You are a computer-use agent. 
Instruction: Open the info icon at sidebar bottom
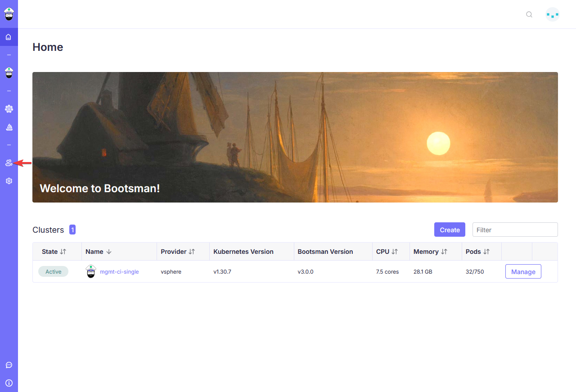tap(9, 383)
